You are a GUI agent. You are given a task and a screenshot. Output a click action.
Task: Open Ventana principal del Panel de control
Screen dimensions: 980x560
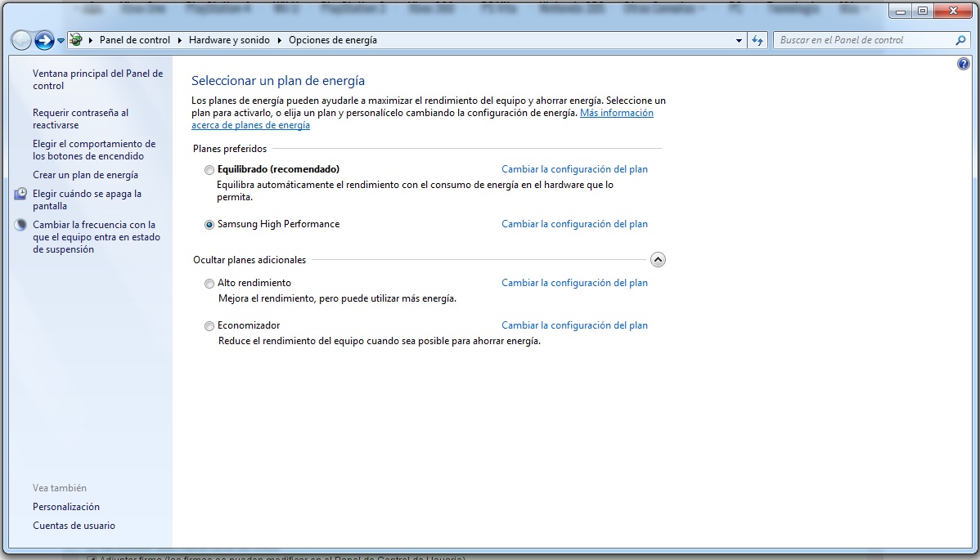click(x=97, y=80)
